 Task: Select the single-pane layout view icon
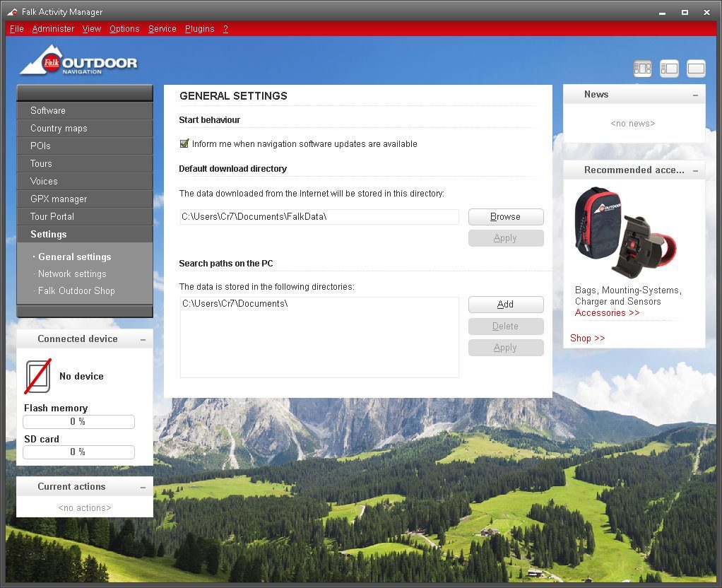point(695,68)
